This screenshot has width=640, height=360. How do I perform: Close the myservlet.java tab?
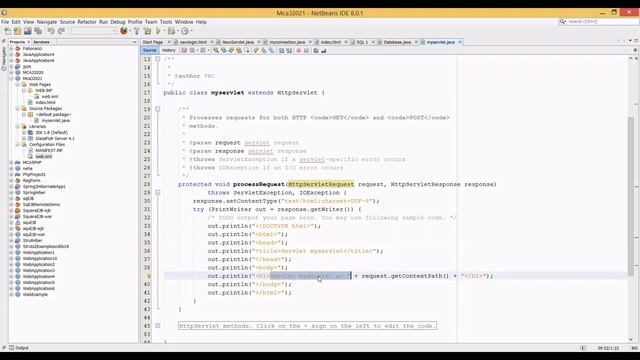click(460, 42)
